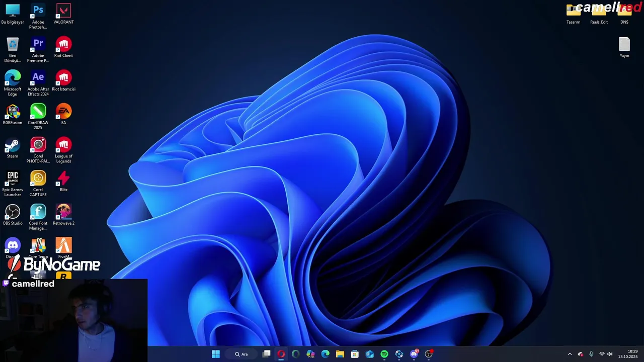
Task: Open Task View from the taskbar
Action: [x=267, y=354]
